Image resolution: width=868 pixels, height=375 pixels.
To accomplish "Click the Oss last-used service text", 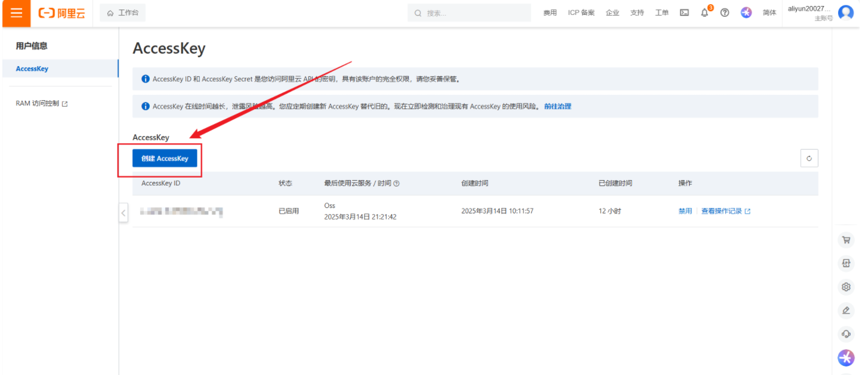I will (330, 206).
